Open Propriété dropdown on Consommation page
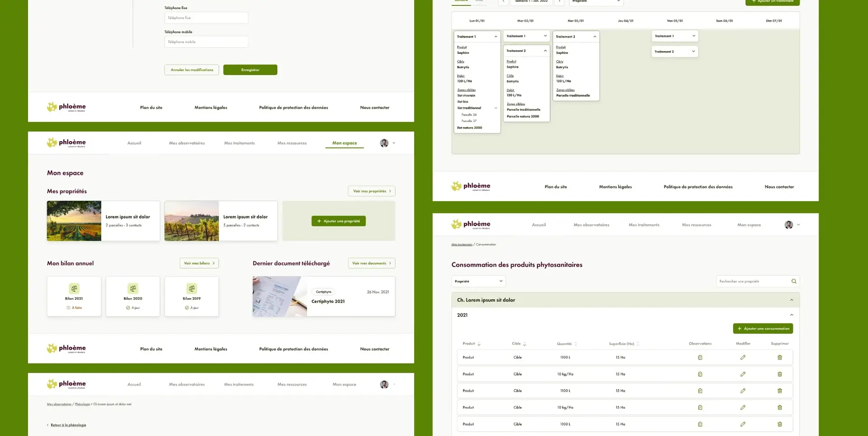 (478, 281)
